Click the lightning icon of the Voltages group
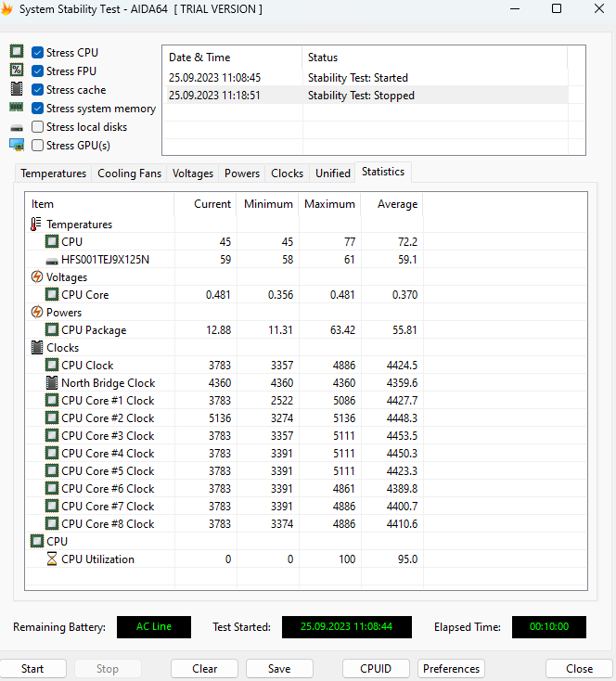The height and width of the screenshot is (681, 616). coord(37,276)
